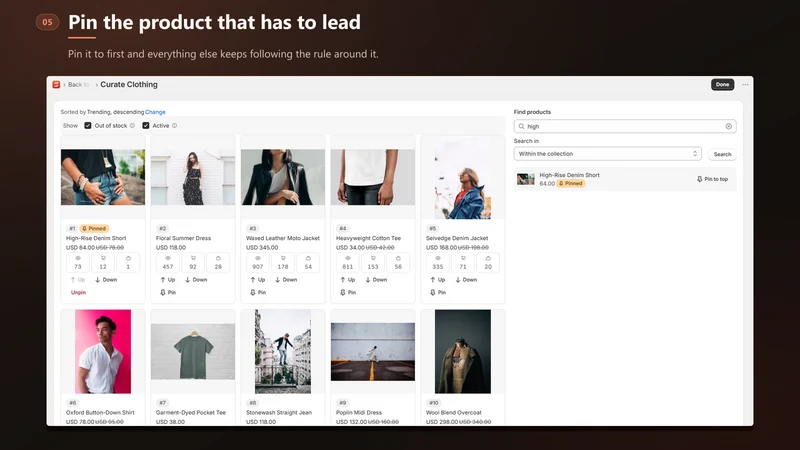The height and width of the screenshot is (450, 800).
Task: Click the Find products search field
Action: tap(624, 126)
